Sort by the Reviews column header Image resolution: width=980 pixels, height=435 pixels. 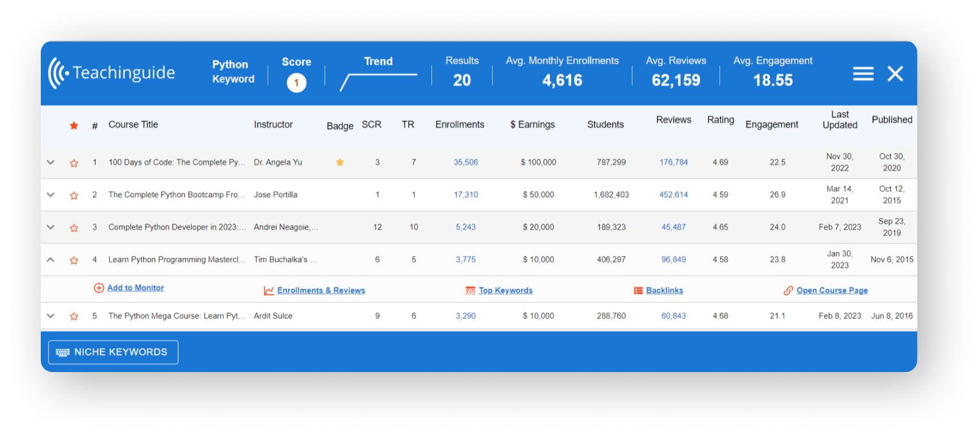(x=673, y=120)
